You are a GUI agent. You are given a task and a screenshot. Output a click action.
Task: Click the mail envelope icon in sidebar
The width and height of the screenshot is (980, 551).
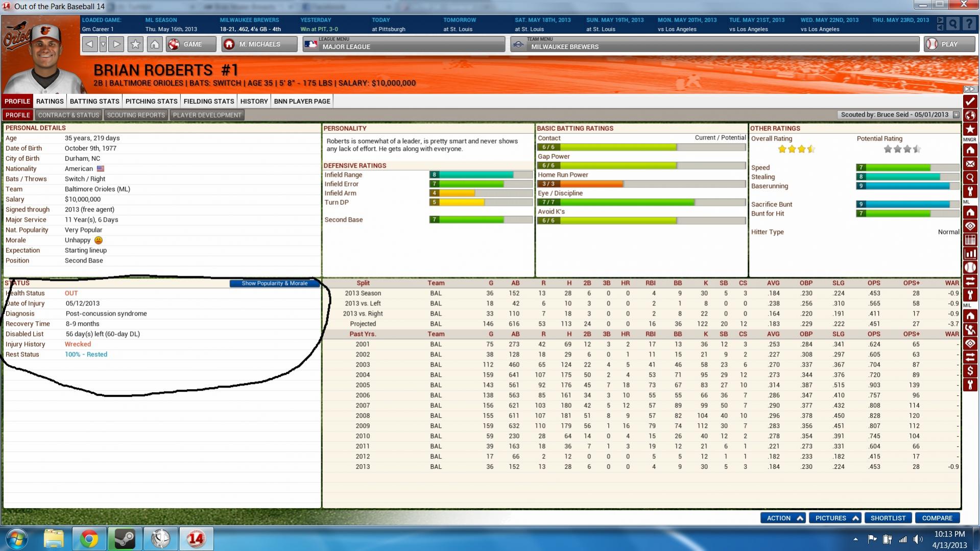(x=970, y=164)
